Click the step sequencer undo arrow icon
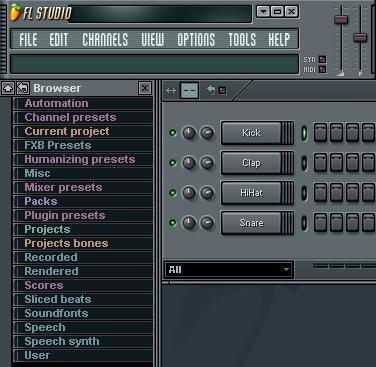The image size is (376, 367). click(211, 90)
